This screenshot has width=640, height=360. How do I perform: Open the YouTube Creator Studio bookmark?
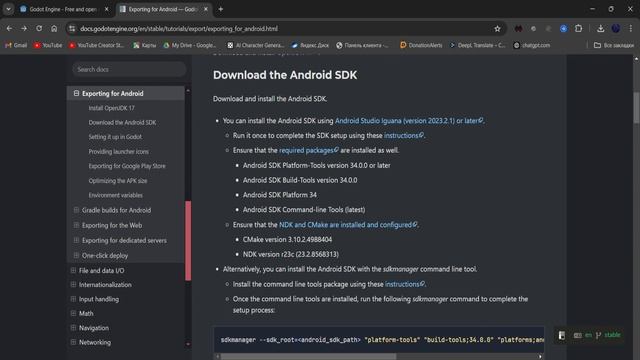coord(96,45)
